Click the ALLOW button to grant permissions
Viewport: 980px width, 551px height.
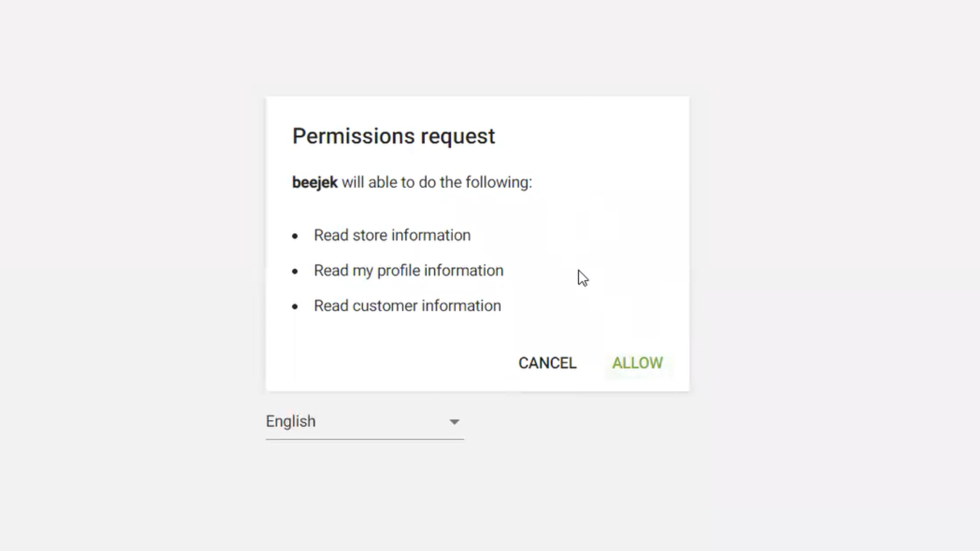[637, 363]
